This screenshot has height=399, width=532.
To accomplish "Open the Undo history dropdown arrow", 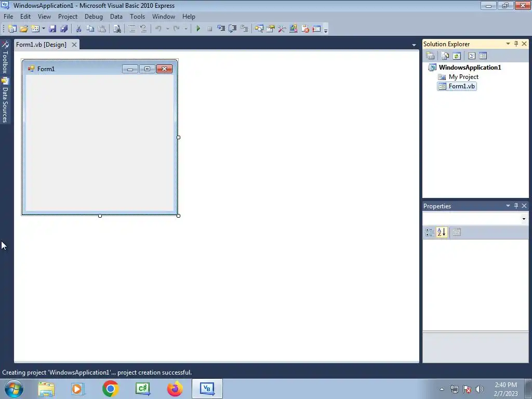I will pos(168,29).
